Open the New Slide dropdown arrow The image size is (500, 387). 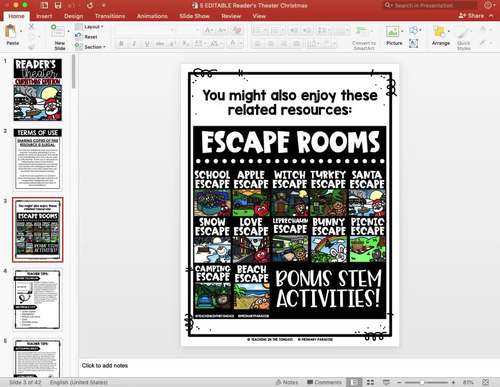pos(68,31)
